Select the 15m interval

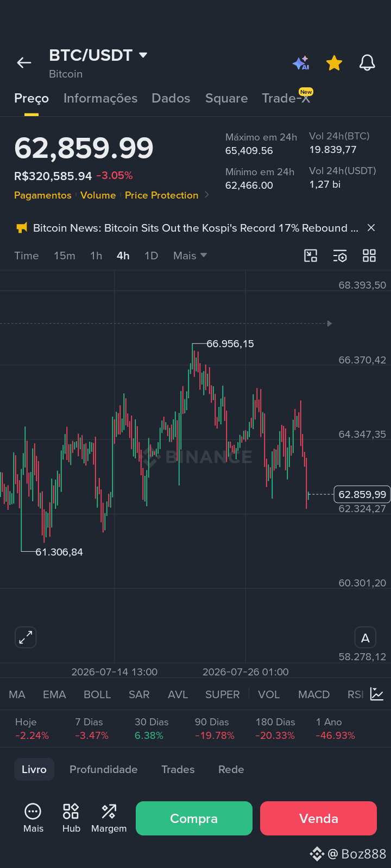point(65,256)
